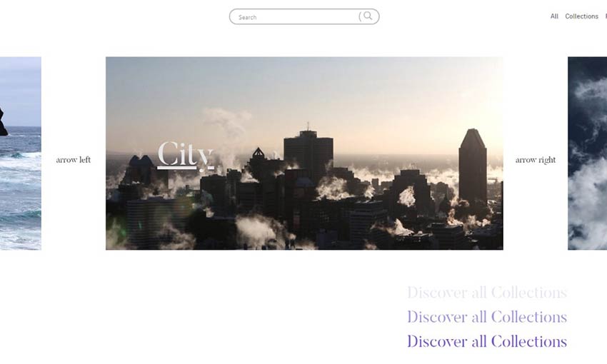The width and height of the screenshot is (607, 364).
Task: Click the pointed-roof skyscraper in the city photo
Action: tap(472, 168)
